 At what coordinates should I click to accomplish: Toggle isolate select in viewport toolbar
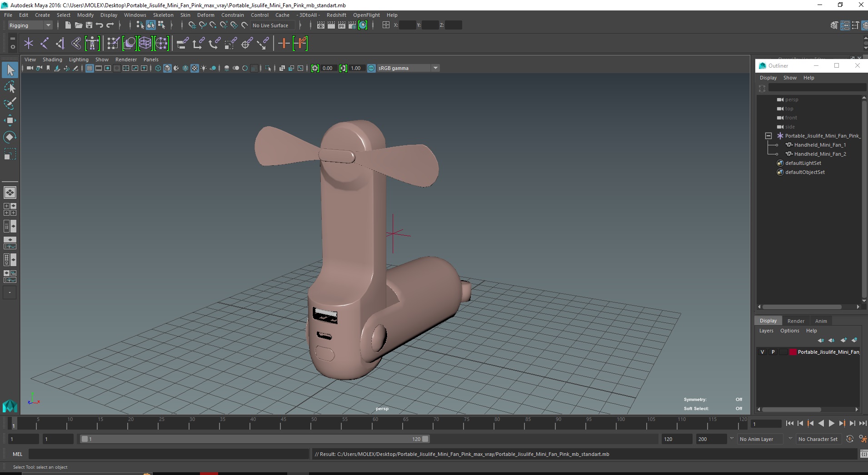tap(268, 68)
